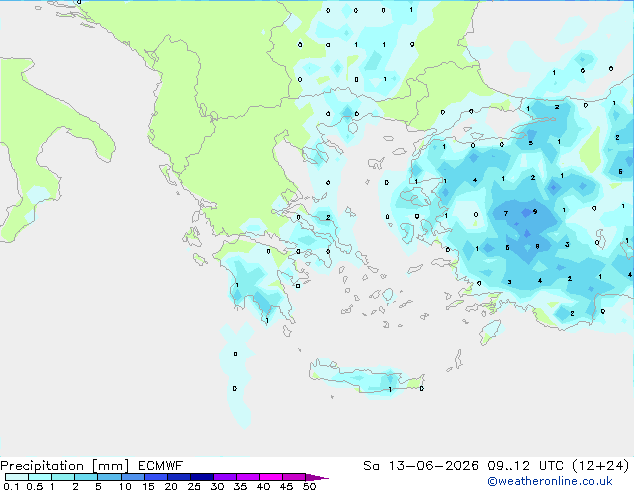Image resolution: width=634 pixels, height=490 pixels.
Task: Click the legend swatch between 20 and 25
Action: (x=179, y=477)
